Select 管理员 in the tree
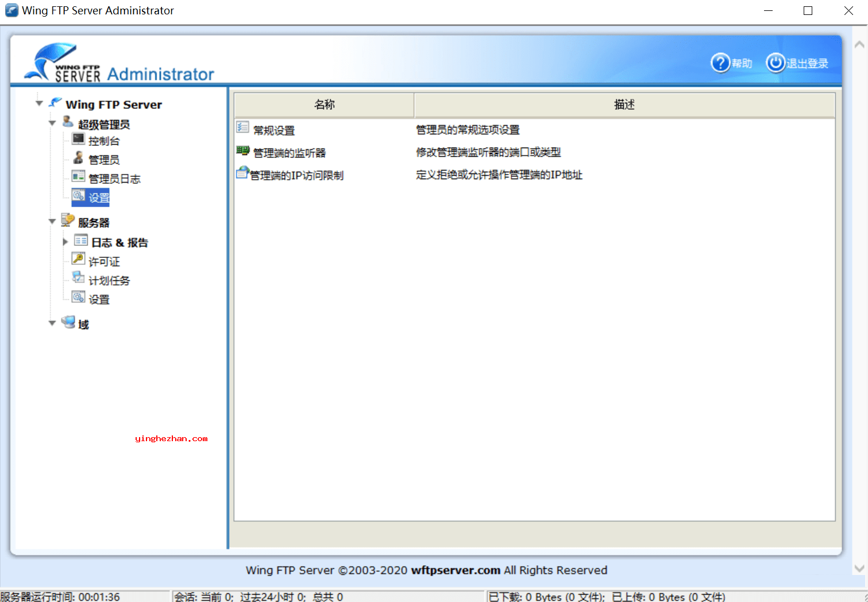868x602 pixels. 104,160
